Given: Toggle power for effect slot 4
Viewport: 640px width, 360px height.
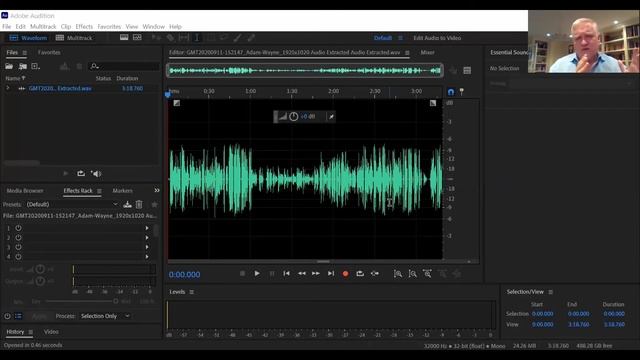Looking at the screenshot, I should pyautogui.click(x=18, y=257).
